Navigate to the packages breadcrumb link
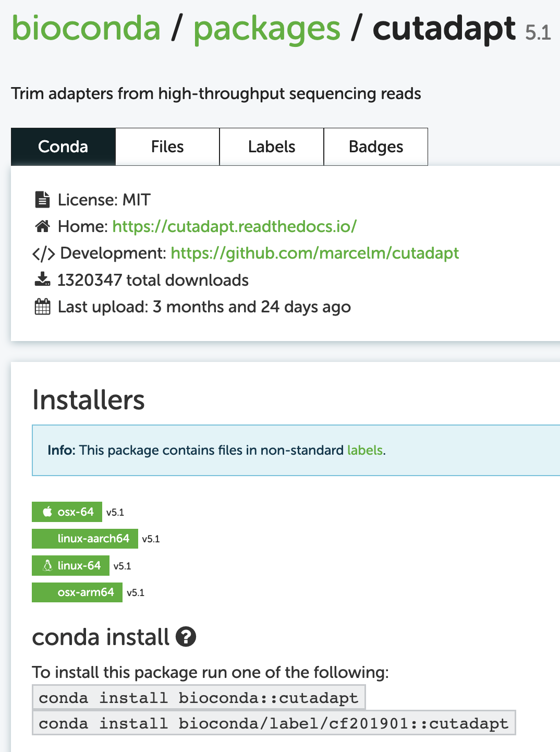This screenshot has height=752, width=560. pyautogui.click(x=267, y=28)
